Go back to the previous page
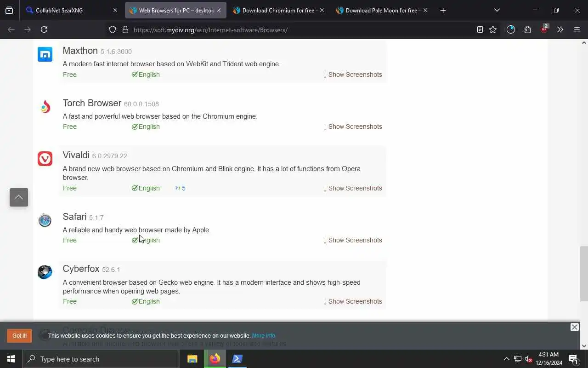The height and width of the screenshot is (368, 588). click(x=11, y=29)
